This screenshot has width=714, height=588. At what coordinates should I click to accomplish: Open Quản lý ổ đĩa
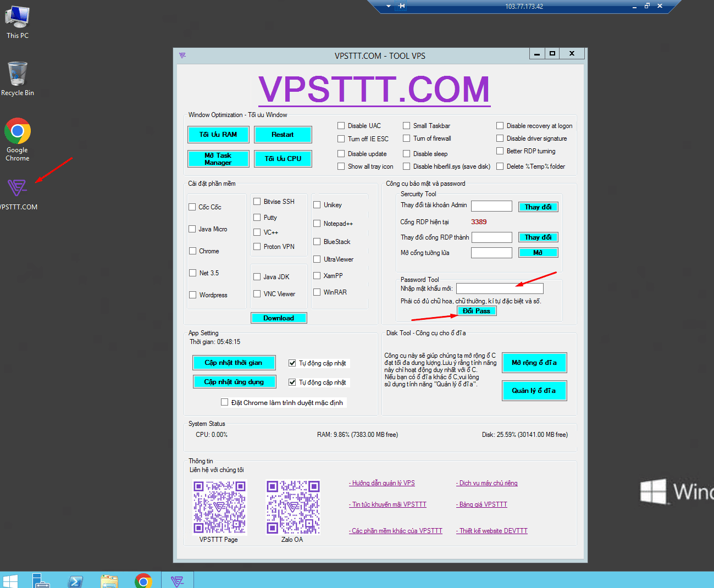tap(534, 391)
